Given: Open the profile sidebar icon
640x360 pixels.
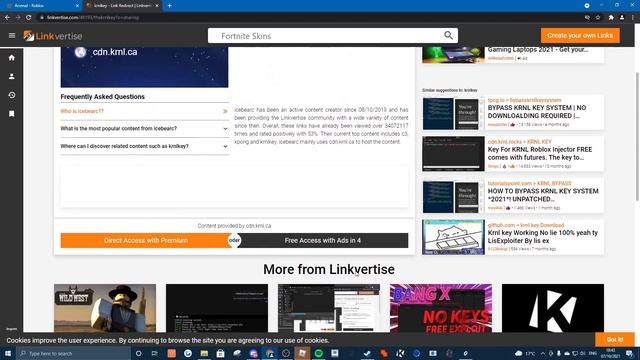Looking at the screenshot, I should tap(12, 76).
